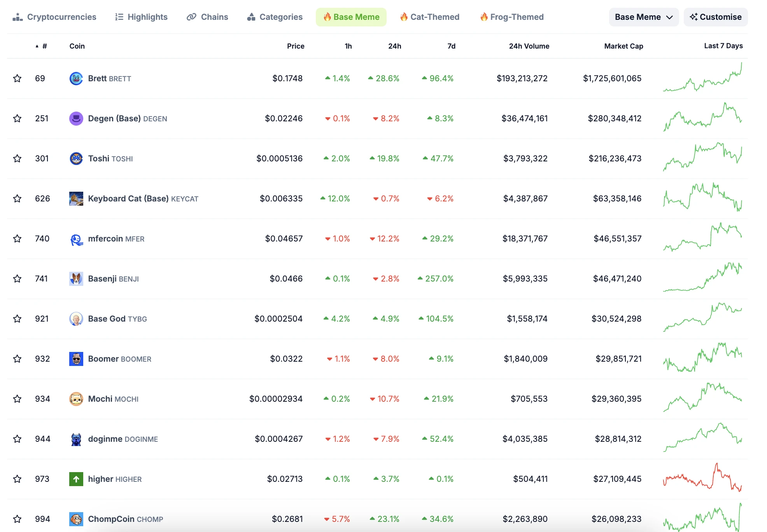
Task: Sort by 24h Volume column header
Action: 529,46
